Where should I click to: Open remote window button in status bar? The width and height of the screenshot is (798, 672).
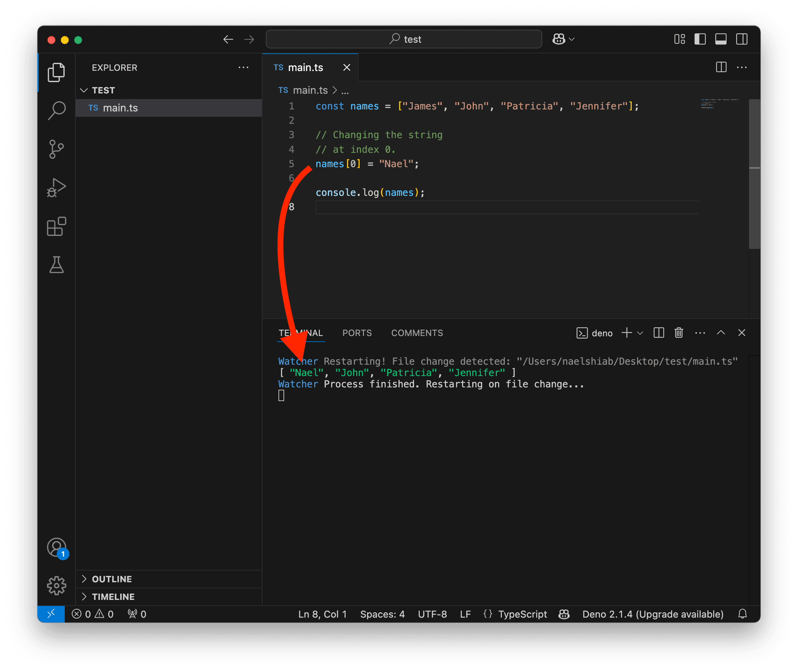click(x=51, y=614)
